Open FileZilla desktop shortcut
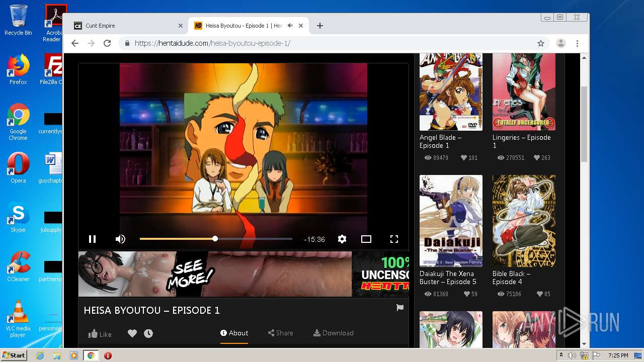Viewport: 644px width, 362px height. point(51,69)
